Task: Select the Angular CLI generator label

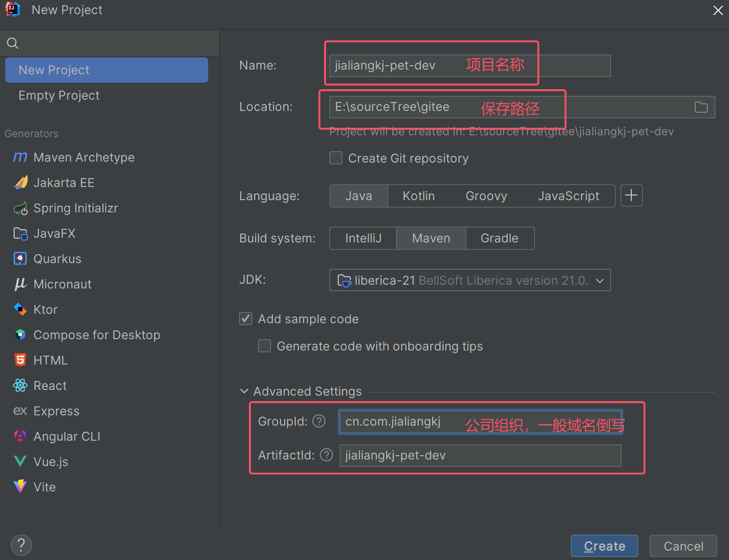Action: point(67,436)
